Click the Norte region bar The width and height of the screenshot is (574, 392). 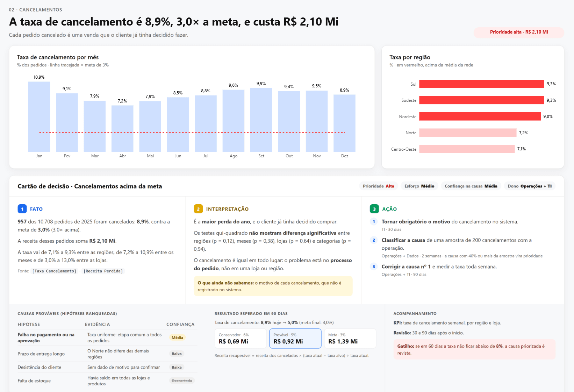click(x=468, y=133)
